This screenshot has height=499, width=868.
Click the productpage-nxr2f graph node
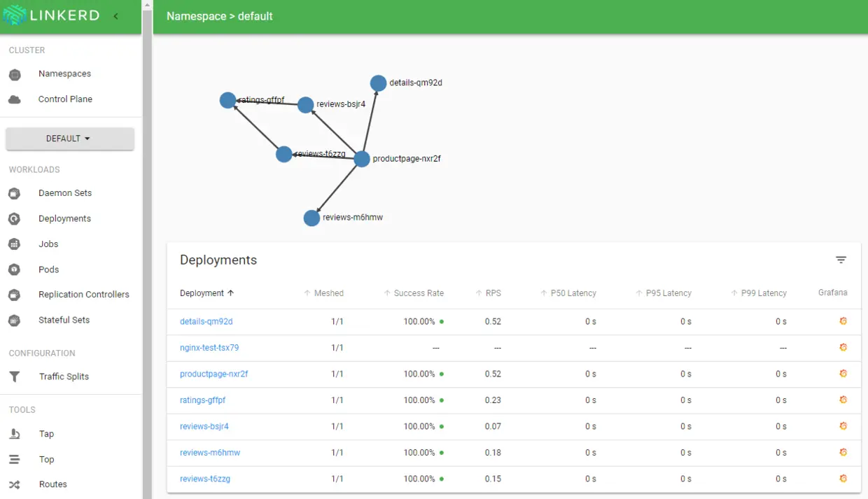coord(361,159)
